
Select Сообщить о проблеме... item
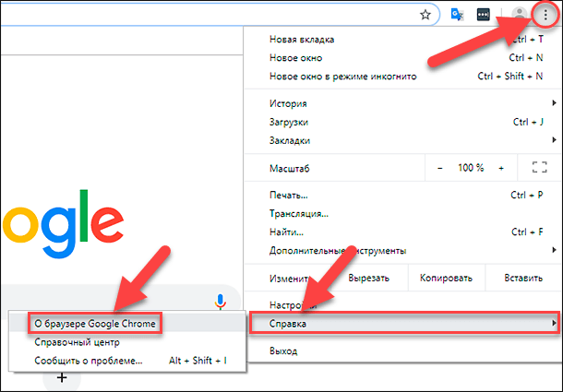click(127, 361)
